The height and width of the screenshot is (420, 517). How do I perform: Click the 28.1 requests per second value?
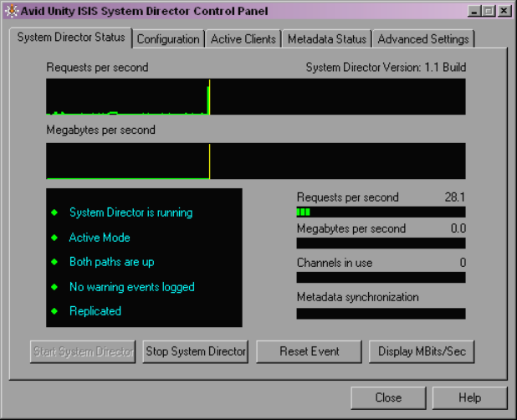coord(455,197)
